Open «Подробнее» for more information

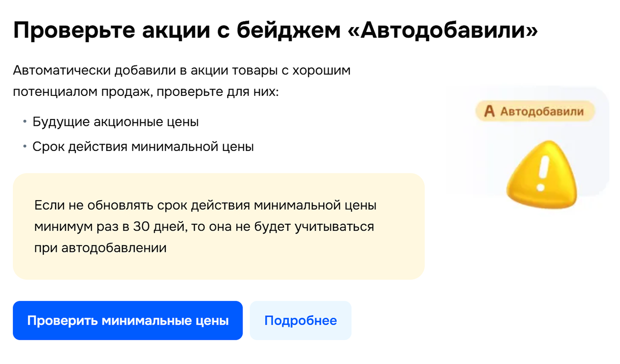(x=301, y=320)
